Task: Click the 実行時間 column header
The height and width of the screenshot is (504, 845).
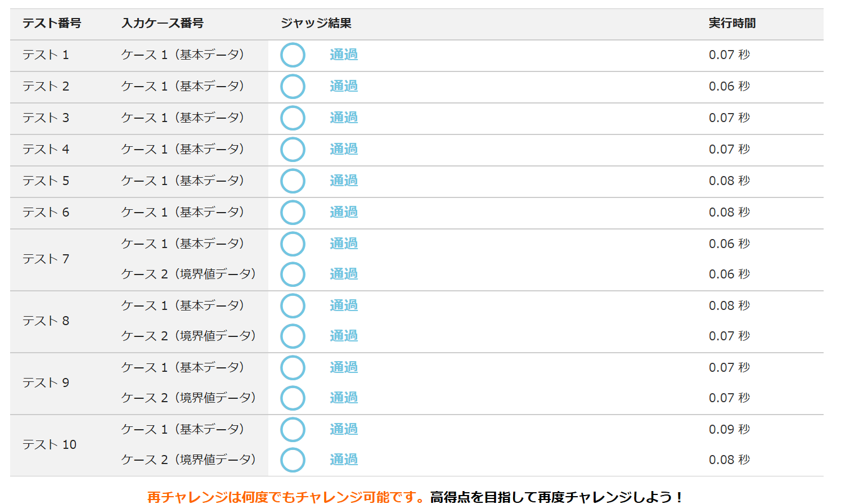Action: click(x=732, y=23)
